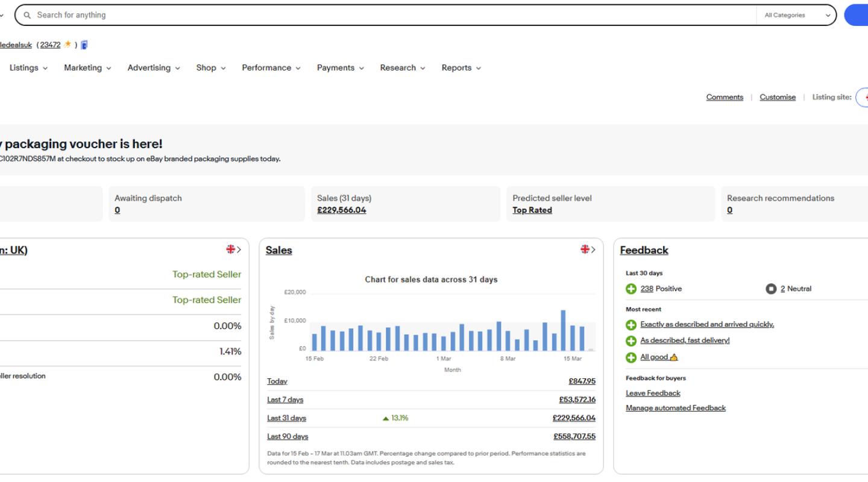Click the green plus icon beside 238 Positive
Viewport: 868px width, 482px height.
[x=631, y=289]
